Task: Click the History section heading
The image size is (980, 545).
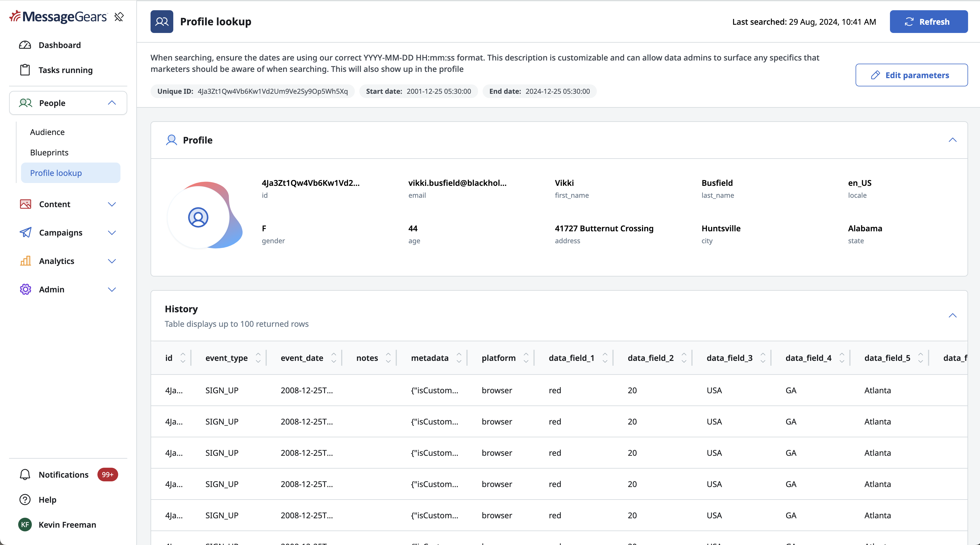Action: point(181,309)
